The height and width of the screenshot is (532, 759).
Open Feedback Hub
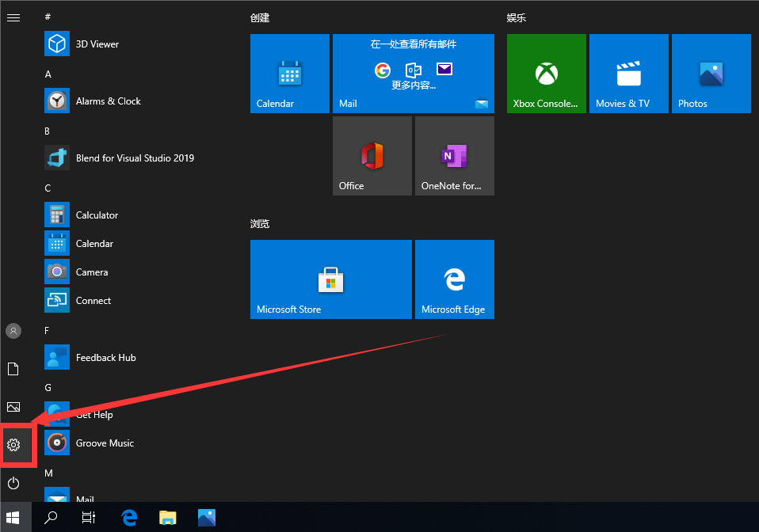point(135,357)
